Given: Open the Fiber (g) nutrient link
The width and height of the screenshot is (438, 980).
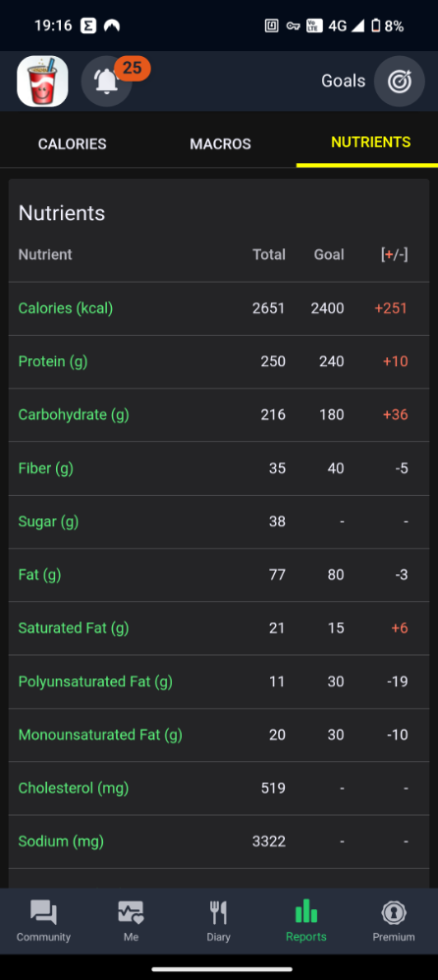Looking at the screenshot, I should [x=45, y=467].
